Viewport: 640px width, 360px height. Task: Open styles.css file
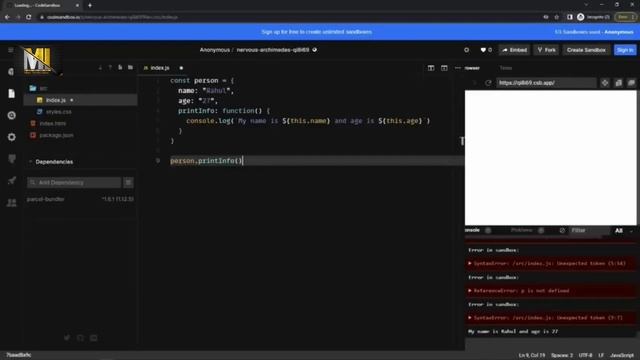pos(58,112)
